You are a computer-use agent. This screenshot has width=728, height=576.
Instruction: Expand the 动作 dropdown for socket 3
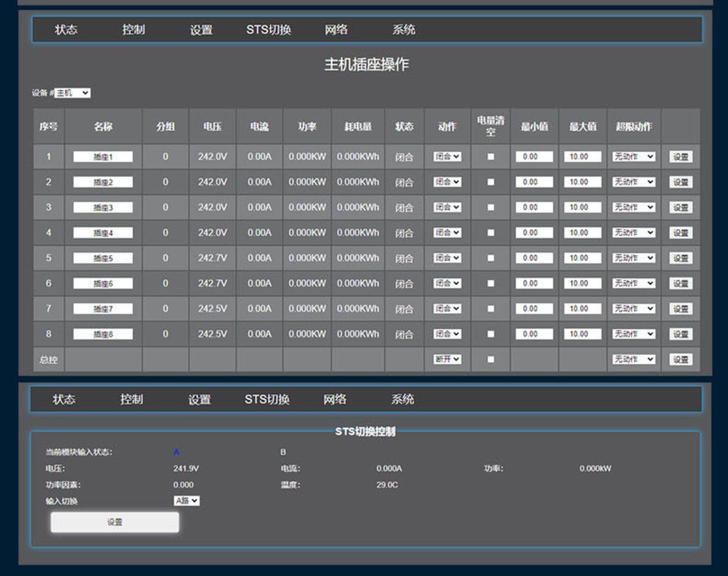click(447, 207)
